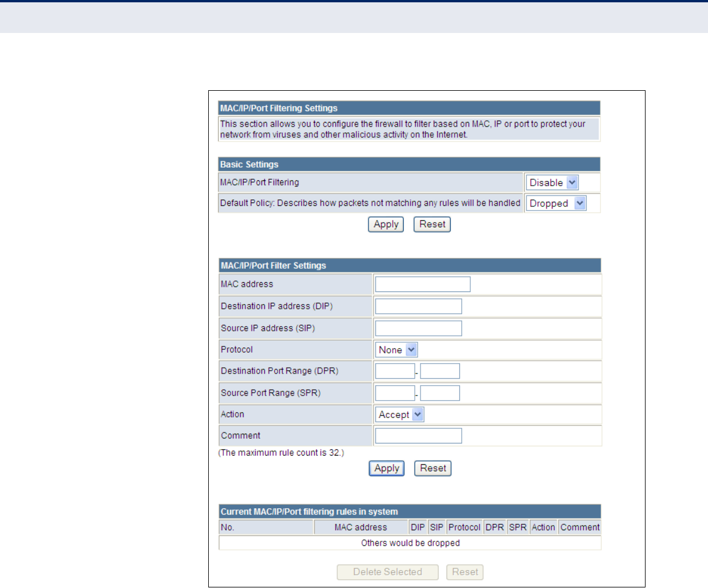Click the Reset button next to Delete Selected
The width and height of the screenshot is (708, 588).
click(x=465, y=572)
